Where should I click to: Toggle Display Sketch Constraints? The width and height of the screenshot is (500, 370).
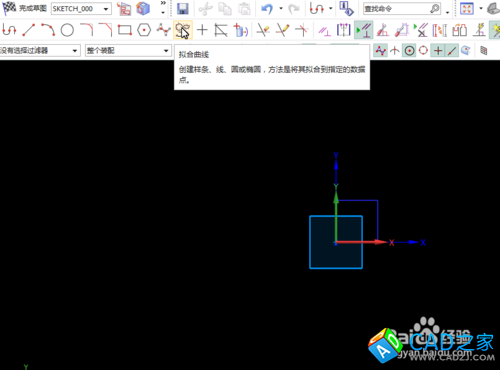[x=363, y=30]
